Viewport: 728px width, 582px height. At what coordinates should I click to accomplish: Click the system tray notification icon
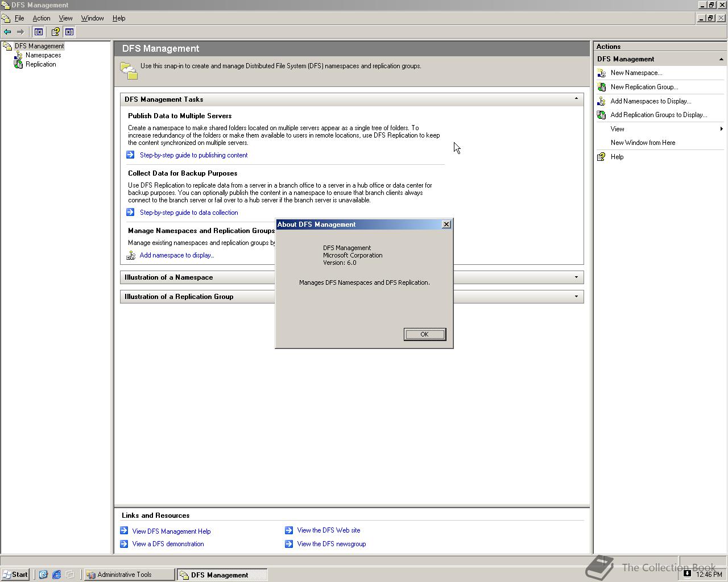pos(687,573)
